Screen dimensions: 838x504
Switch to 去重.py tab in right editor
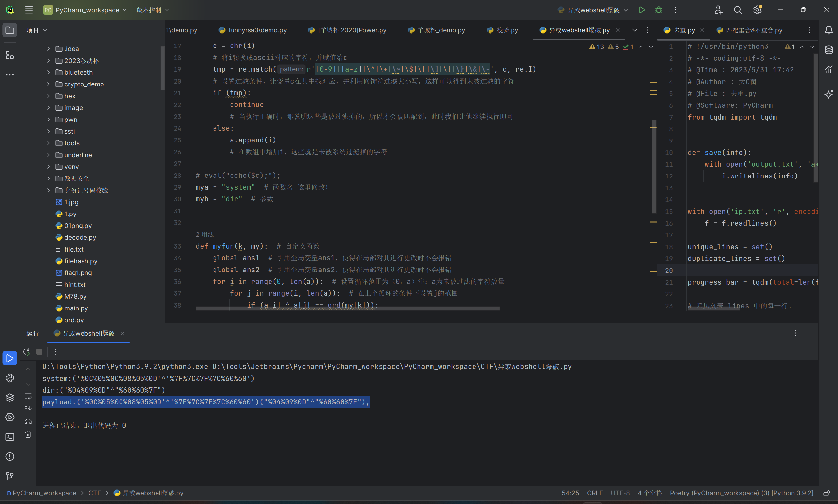[680, 30]
